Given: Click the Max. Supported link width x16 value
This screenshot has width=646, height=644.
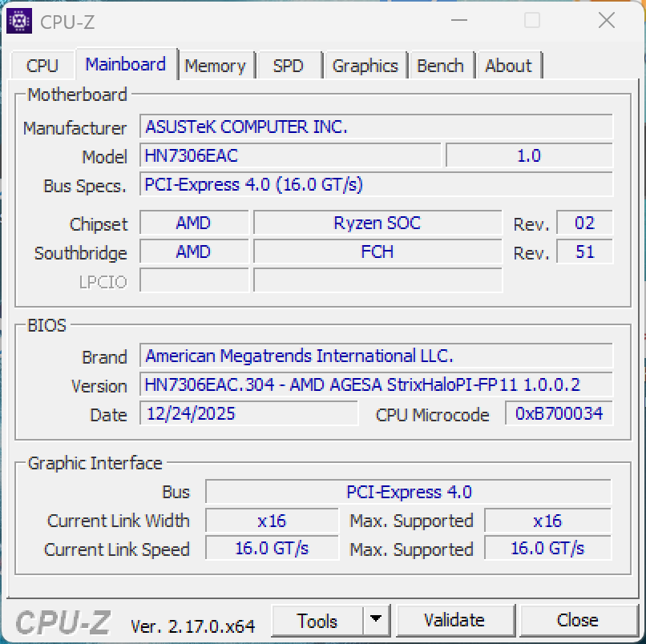Looking at the screenshot, I should point(548,521).
